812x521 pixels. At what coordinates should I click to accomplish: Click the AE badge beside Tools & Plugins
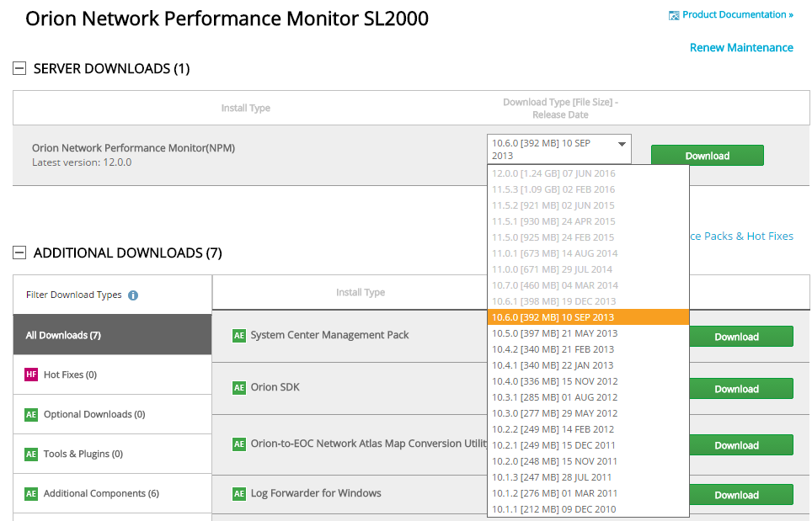[x=31, y=454]
